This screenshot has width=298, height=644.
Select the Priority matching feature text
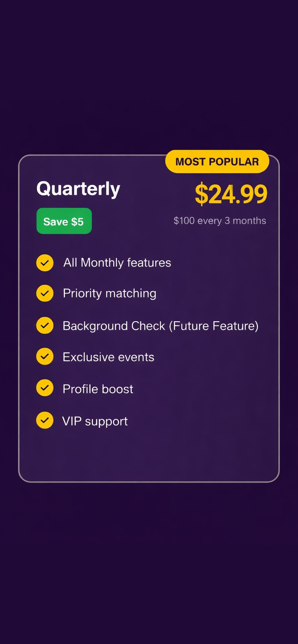coord(110,293)
